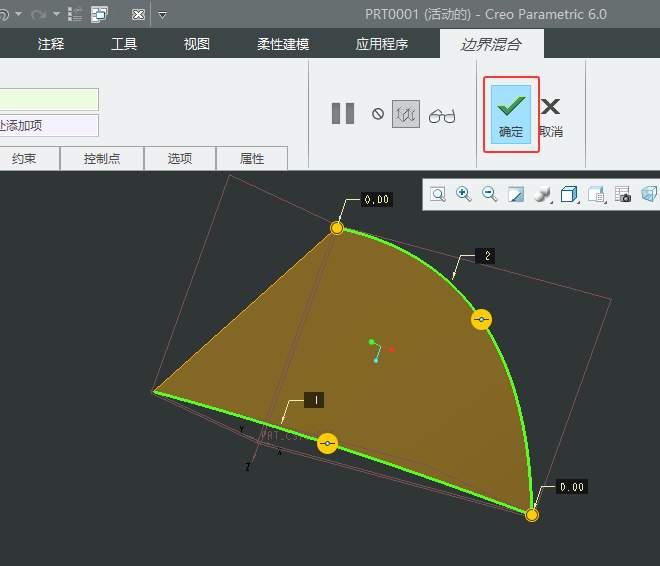Pause the boundary blend feature tool

343,114
